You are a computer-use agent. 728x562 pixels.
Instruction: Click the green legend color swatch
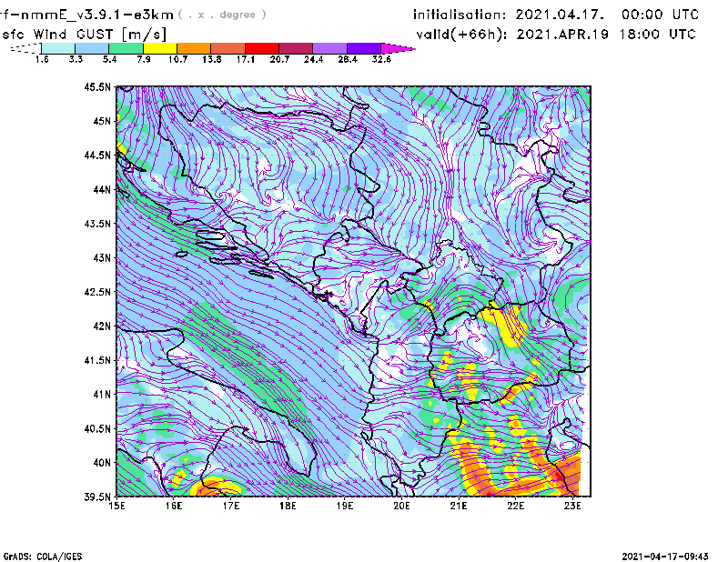126,48
